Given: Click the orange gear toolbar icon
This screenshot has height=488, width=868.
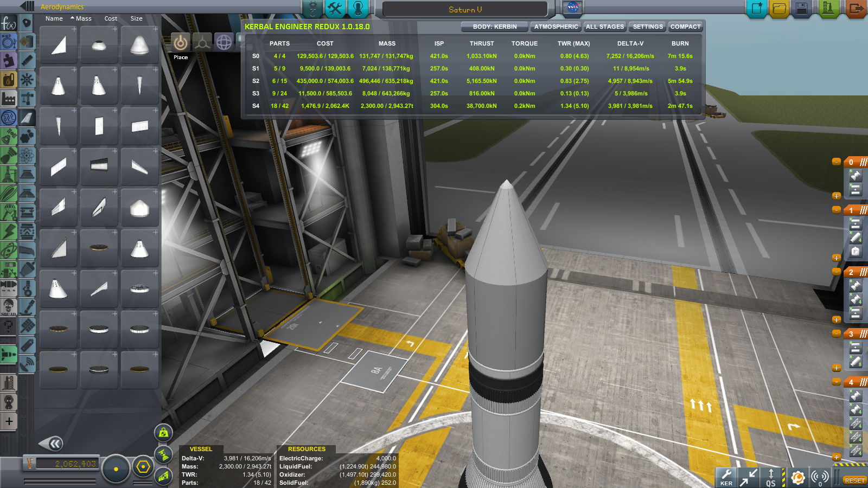Looking at the screenshot, I should click(x=797, y=477).
